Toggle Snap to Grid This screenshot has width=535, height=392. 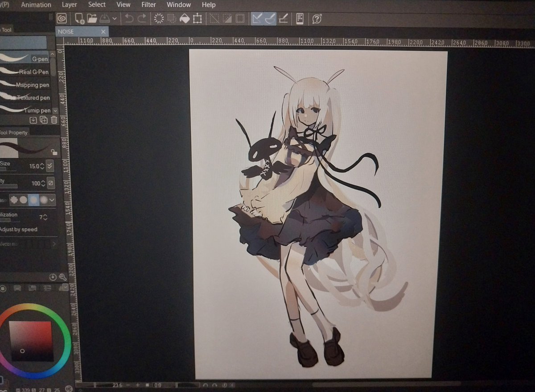pos(284,18)
